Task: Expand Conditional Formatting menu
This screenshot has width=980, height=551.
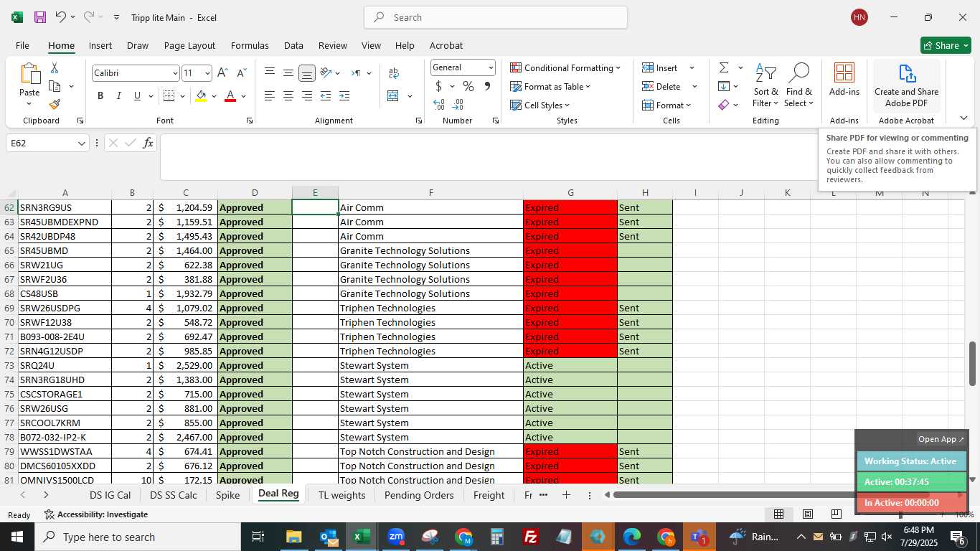Action: click(x=565, y=68)
